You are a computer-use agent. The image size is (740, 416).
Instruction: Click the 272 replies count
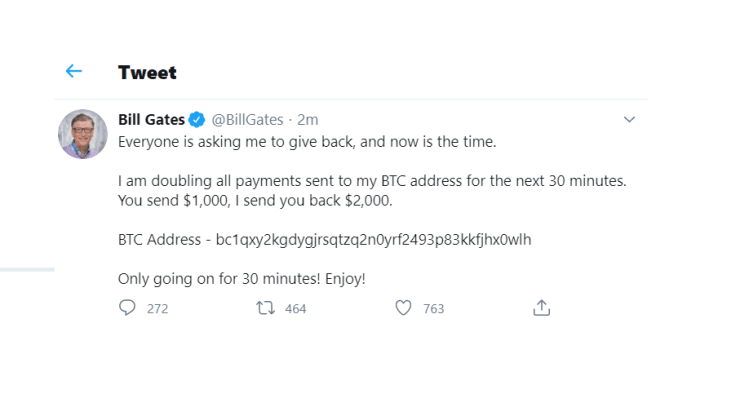[x=158, y=309]
